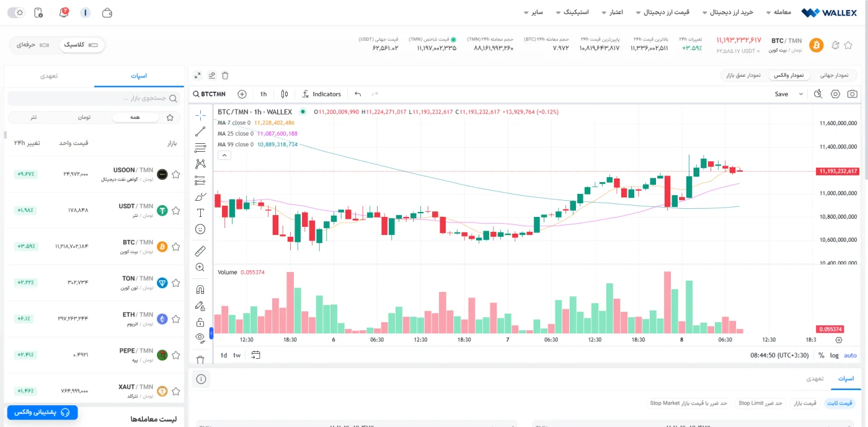Screen dimensions: 868x427
Task: Open BTCTMN symbol search
Action: tap(210, 94)
